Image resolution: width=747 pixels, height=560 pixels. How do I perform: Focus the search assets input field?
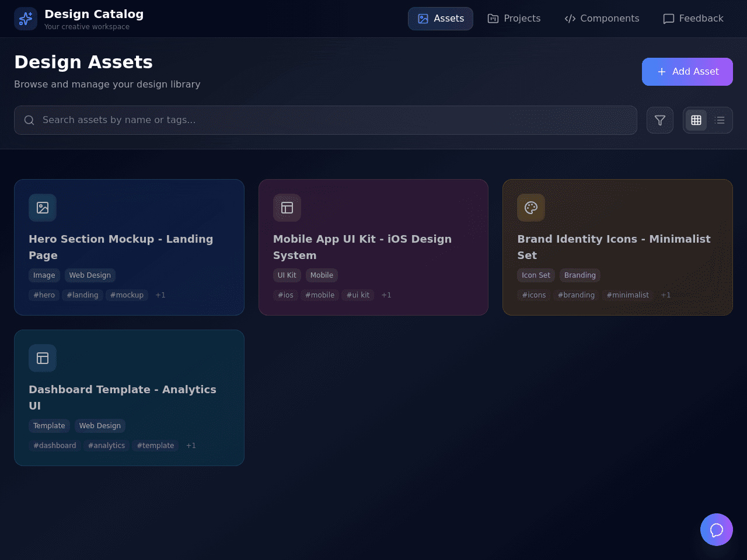[326, 120]
